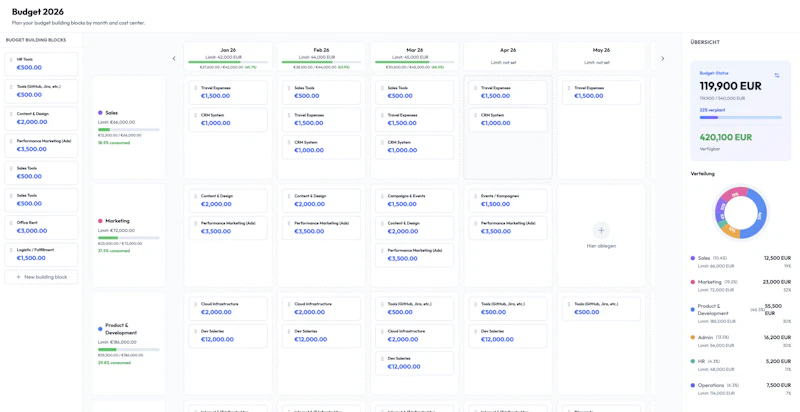Select the HR Tools building block
This screenshot has height=412, width=800.
(x=41, y=64)
